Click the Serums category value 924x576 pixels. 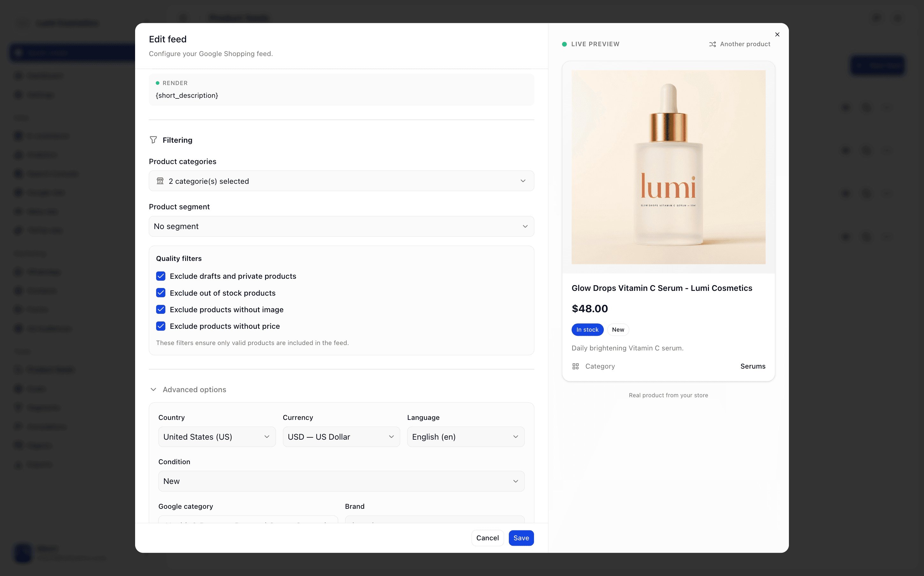pyautogui.click(x=753, y=366)
